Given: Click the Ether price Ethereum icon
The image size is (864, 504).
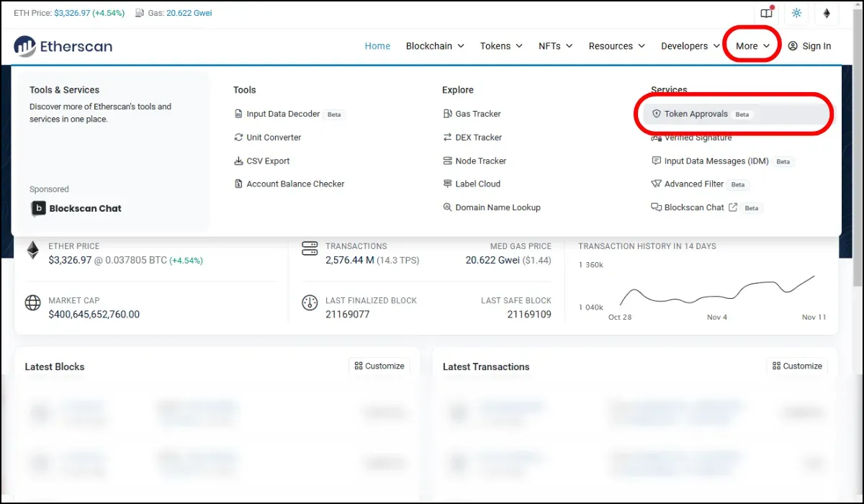Looking at the screenshot, I should [x=32, y=251].
